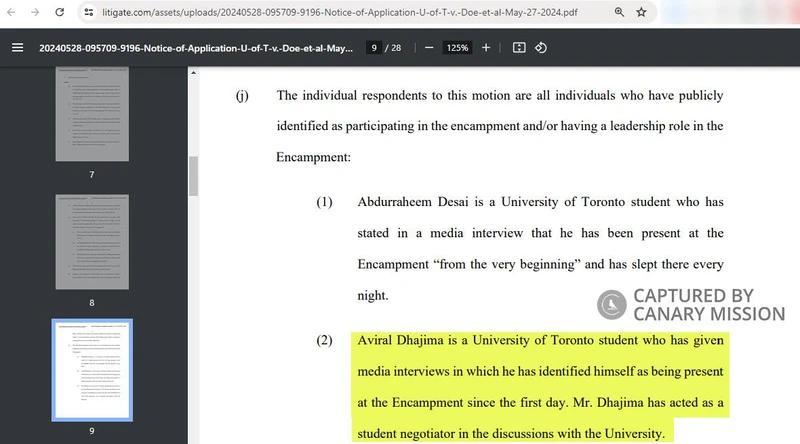Reload the page
This screenshot has height=444, width=800.
tap(59, 12)
